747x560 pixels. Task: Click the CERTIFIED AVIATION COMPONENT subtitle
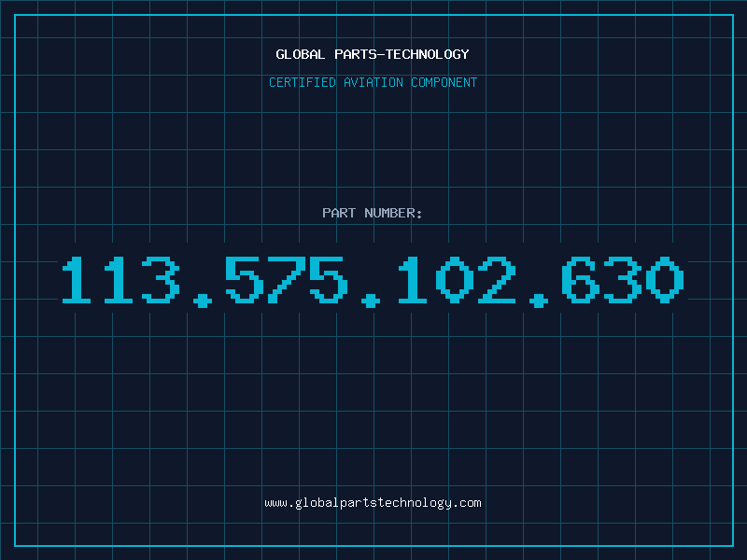coord(373,82)
